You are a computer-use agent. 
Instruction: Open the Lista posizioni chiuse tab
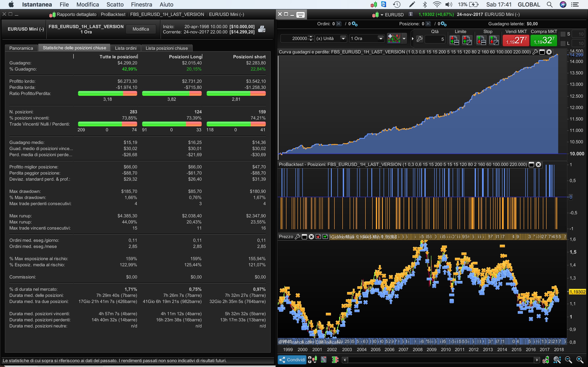coord(166,48)
